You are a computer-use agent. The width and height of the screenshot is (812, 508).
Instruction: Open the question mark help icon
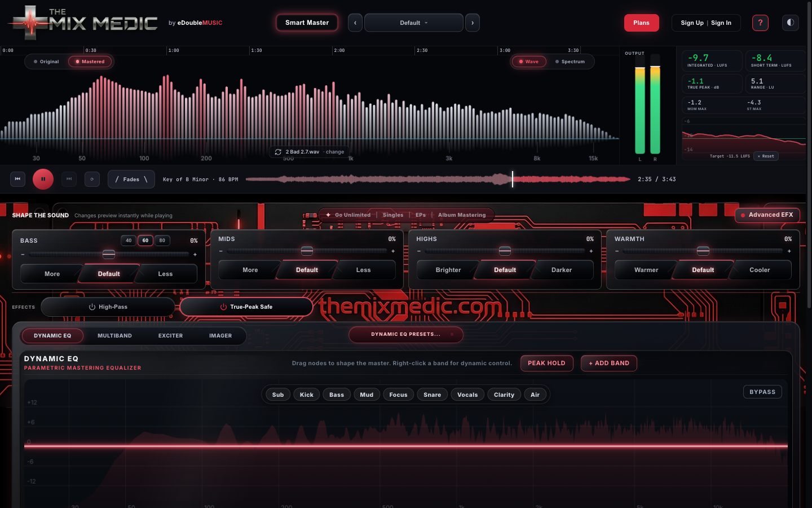click(760, 23)
